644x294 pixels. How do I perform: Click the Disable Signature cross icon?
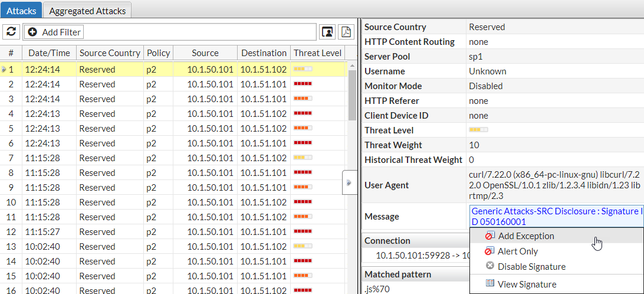tap(489, 266)
